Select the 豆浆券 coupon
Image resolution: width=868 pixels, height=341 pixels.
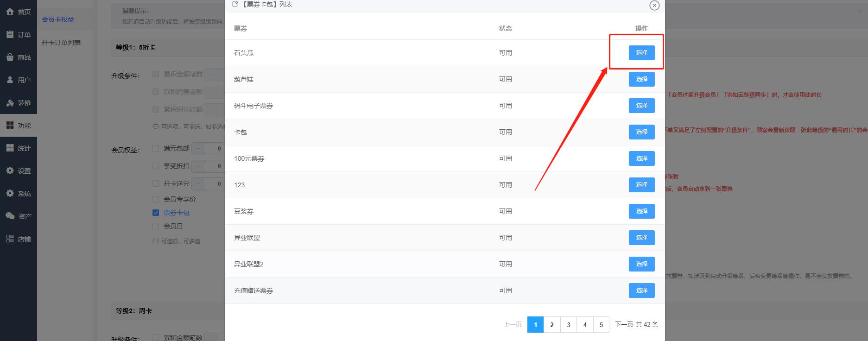pos(641,211)
